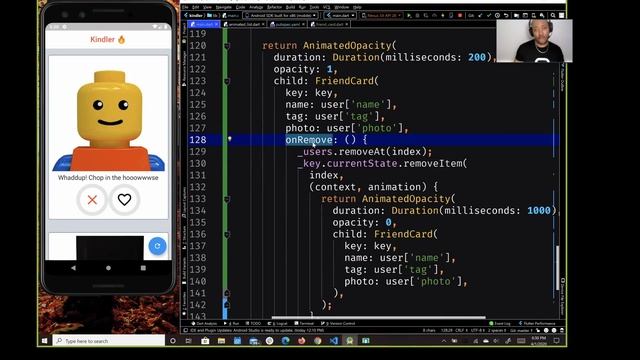Switch to the animated_list.dart tab
The image size is (640, 360).
244,24
